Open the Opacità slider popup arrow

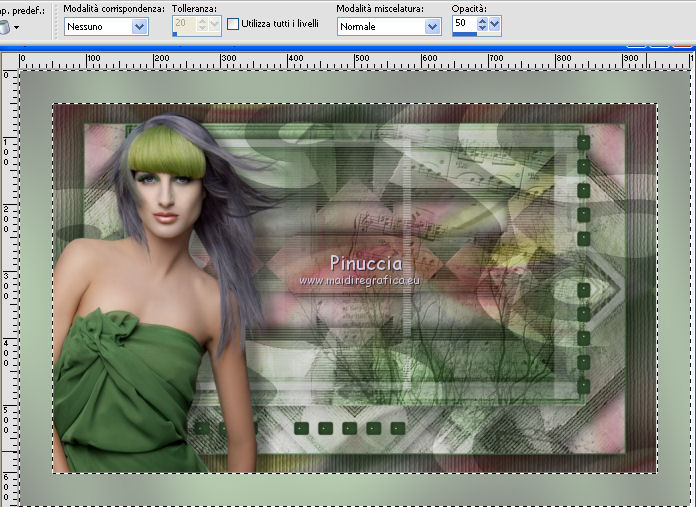coord(494,24)
